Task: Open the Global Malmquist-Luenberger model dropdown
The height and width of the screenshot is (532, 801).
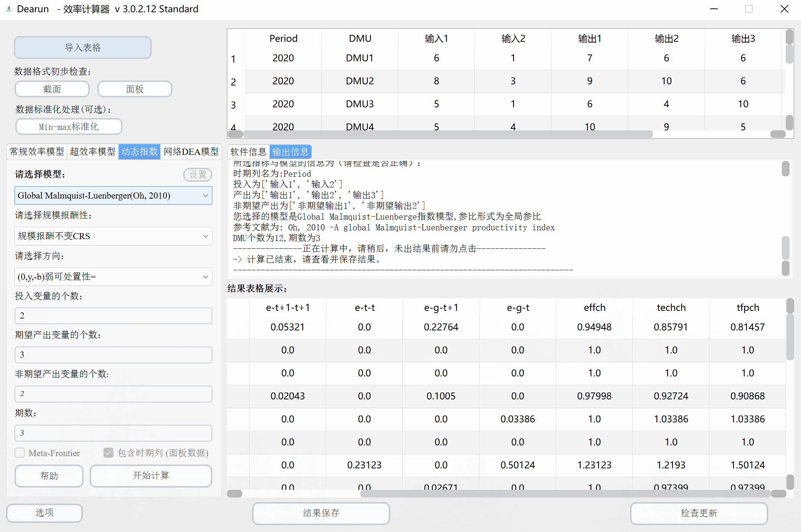Action: (113, 195)
